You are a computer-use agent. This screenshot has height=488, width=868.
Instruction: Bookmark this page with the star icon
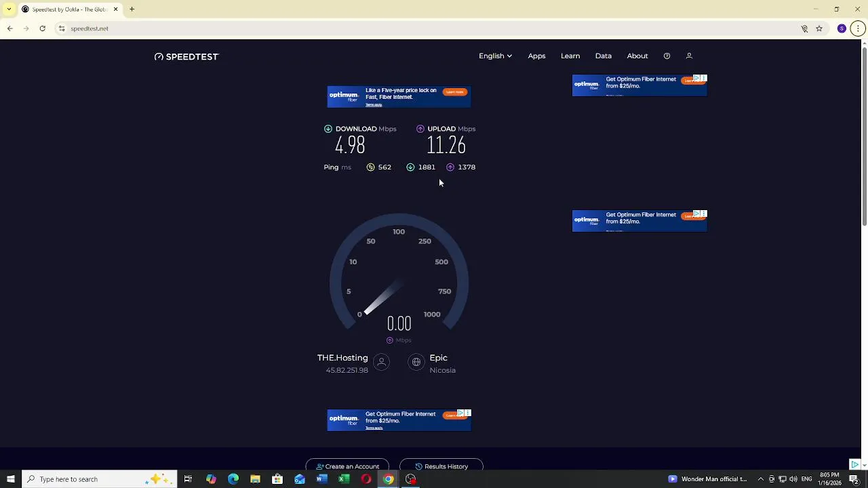[819, 28]
